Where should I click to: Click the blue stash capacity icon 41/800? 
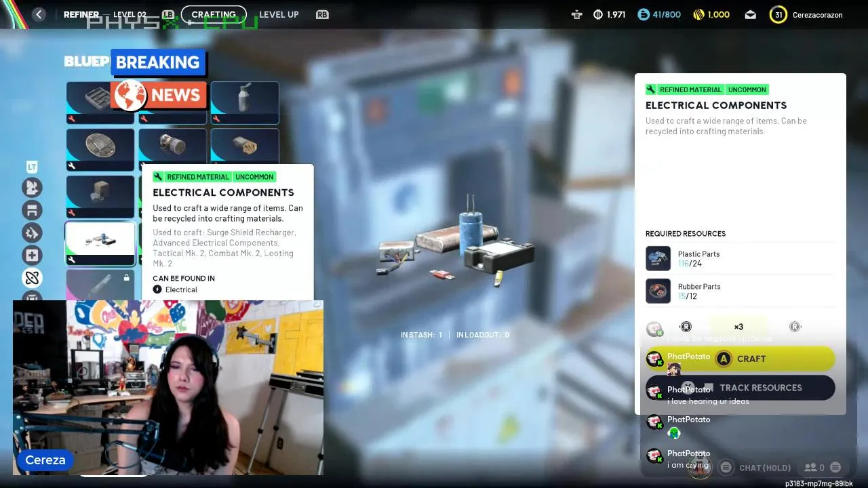pyautogui.click(x=644, y=14)
